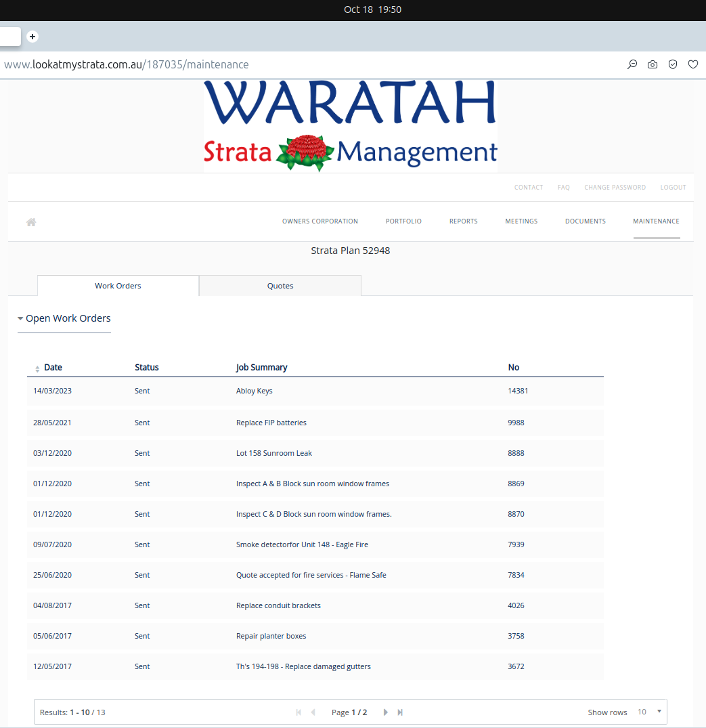Click the Results 1 - 10 / 13 text

(x=72, y=712)
